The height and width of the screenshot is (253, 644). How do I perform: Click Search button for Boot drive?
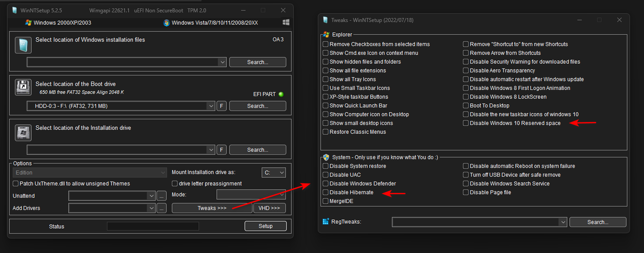(x=258, y=106)
